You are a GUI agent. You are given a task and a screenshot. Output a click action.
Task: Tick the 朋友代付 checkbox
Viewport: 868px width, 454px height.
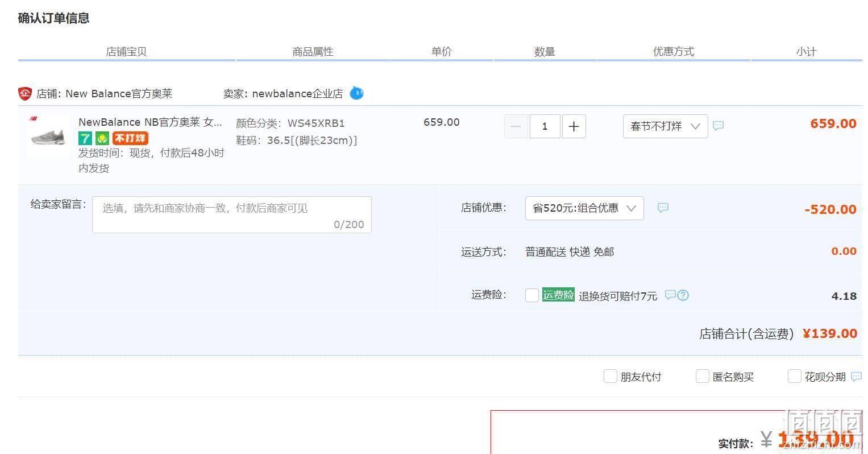click(x=610, y=376)
